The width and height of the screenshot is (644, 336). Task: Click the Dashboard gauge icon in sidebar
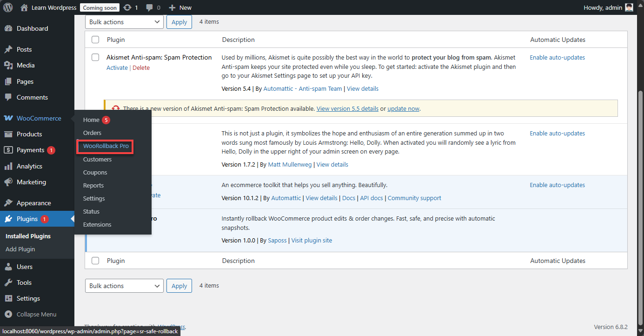8,28
